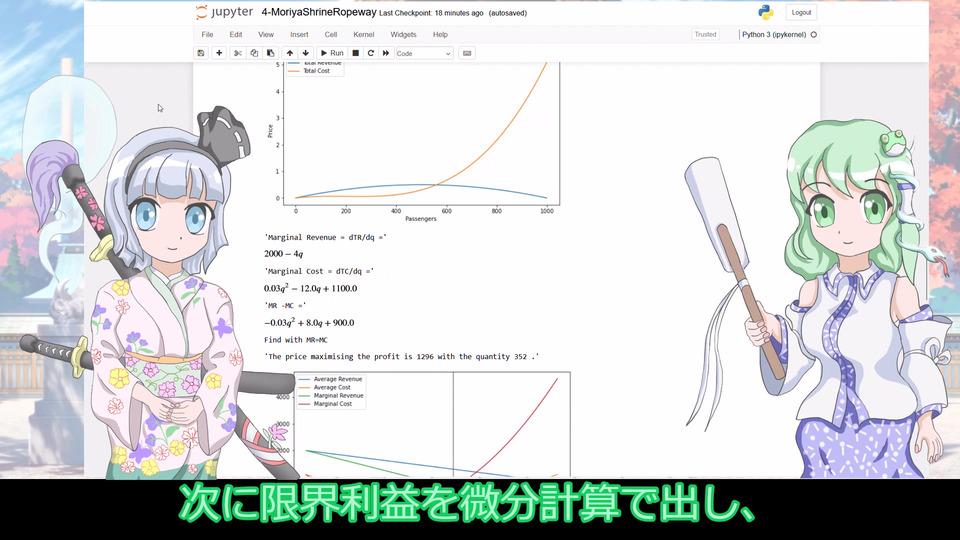The width and height of the screenshot is (960, 540).
Task: Open the Cell menu
Action: click(x=331, y=35)
